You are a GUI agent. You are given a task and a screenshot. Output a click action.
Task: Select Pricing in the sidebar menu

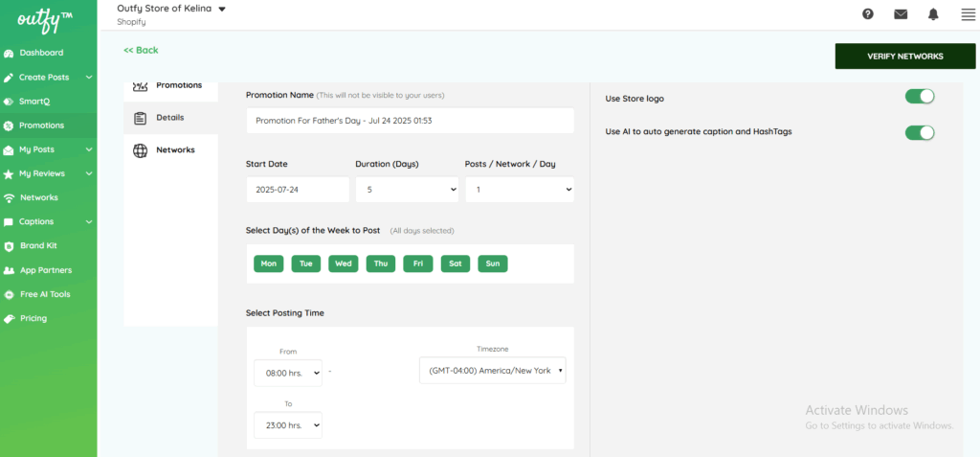click(x=33, y=318)
